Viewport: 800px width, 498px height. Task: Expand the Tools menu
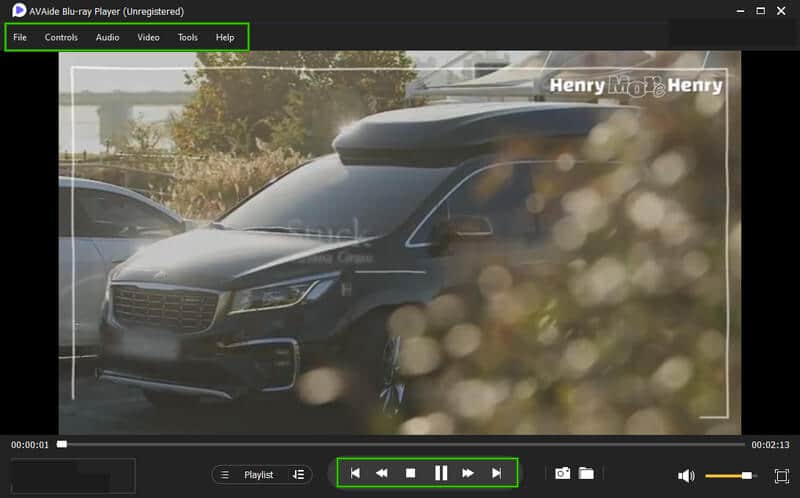[188, 37]
